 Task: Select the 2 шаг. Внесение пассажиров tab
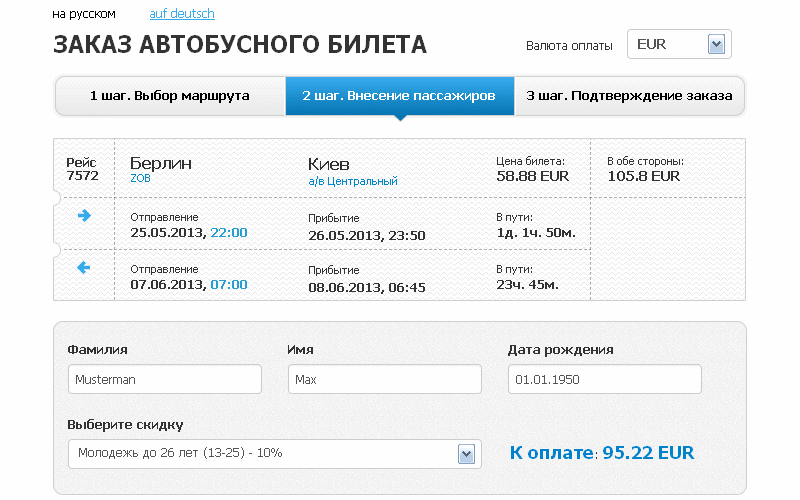(399, 96)
